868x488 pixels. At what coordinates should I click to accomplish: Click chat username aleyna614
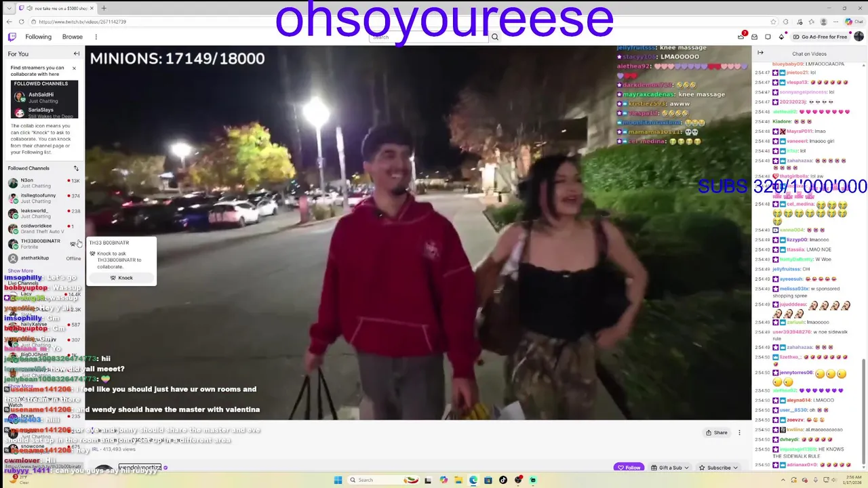(x=798, y=400)
